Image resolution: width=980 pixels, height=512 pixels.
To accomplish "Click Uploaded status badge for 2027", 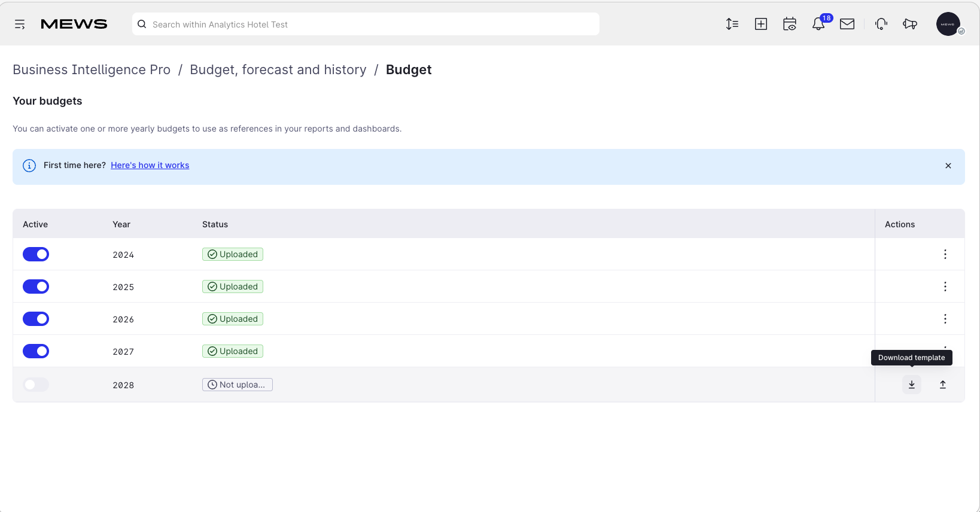I will click(233, 351).
